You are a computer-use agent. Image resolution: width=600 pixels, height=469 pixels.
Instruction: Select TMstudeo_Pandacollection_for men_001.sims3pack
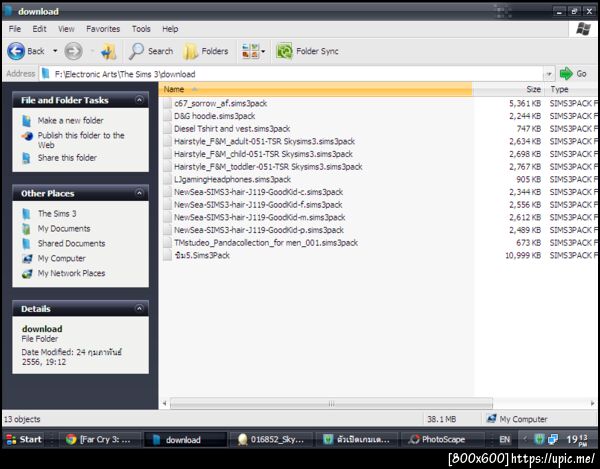(x=266, y=242)
